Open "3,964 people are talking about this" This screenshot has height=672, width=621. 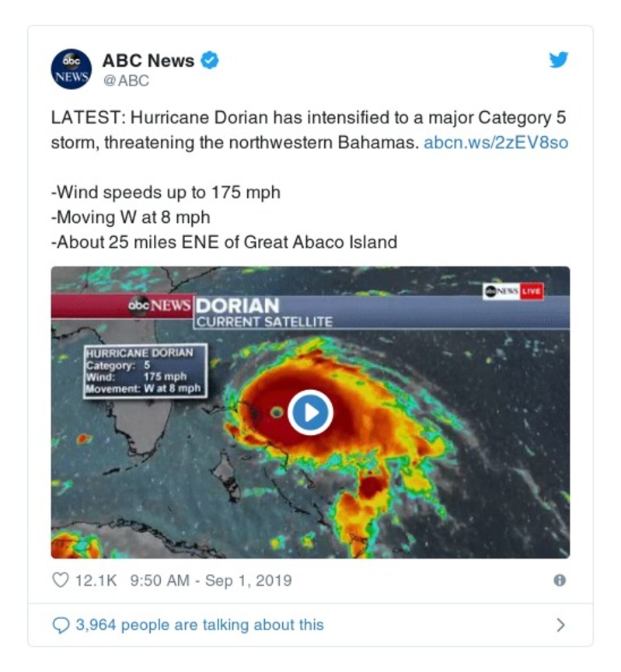[x=199, y=625]
